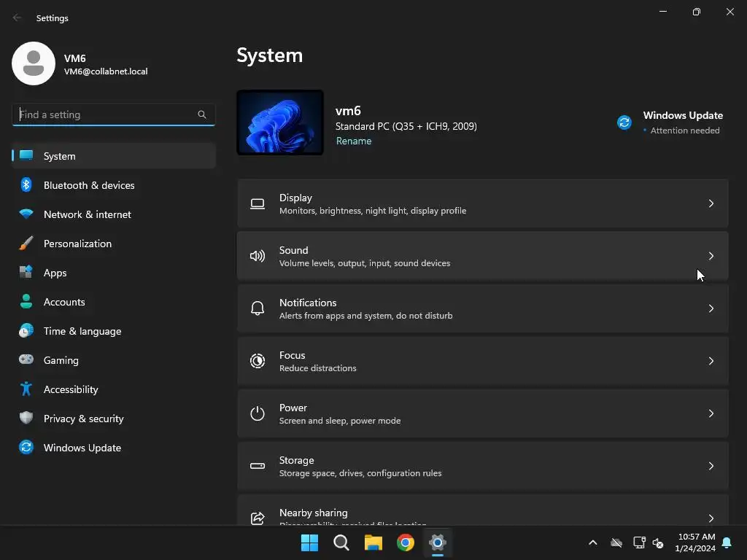
Task: Click the network tray icon
Action: point(639,542)
